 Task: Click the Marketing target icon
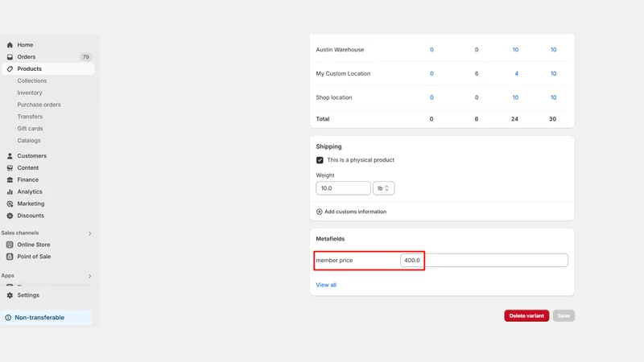(x=10, y=204)
